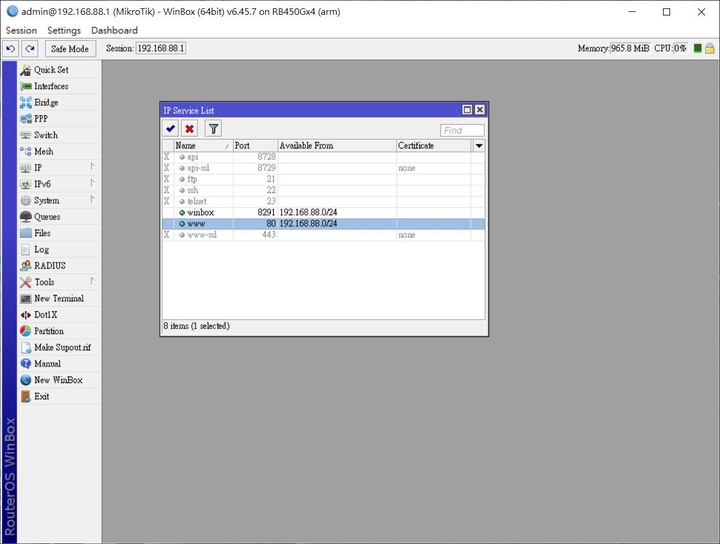
Task: Select the ftp service row
Action: 324,179
